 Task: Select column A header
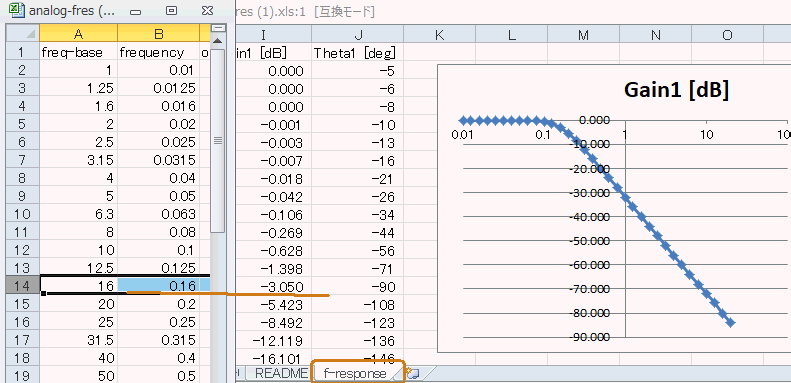coord(78,33)
